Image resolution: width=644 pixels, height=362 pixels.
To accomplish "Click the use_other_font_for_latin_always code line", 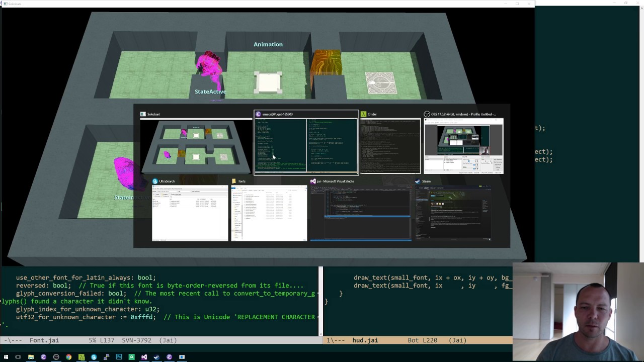I will 86,278.
